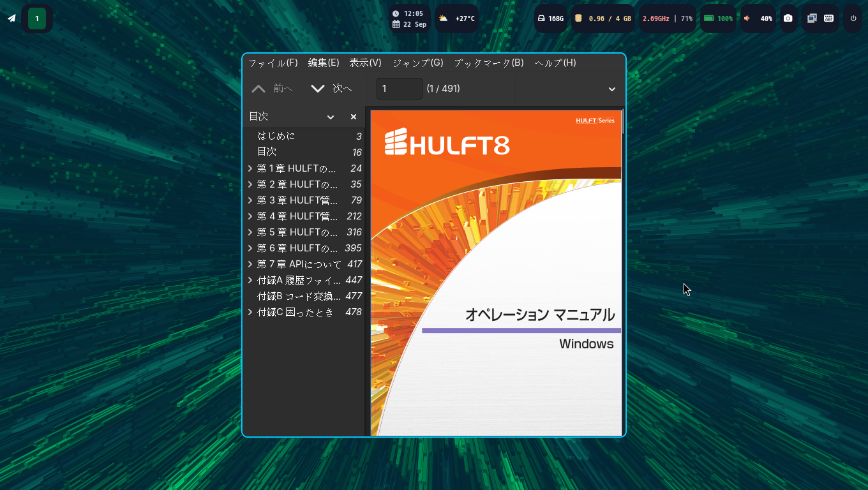
Task: Click the paper plane icon in the top bar
Action: 11,19
